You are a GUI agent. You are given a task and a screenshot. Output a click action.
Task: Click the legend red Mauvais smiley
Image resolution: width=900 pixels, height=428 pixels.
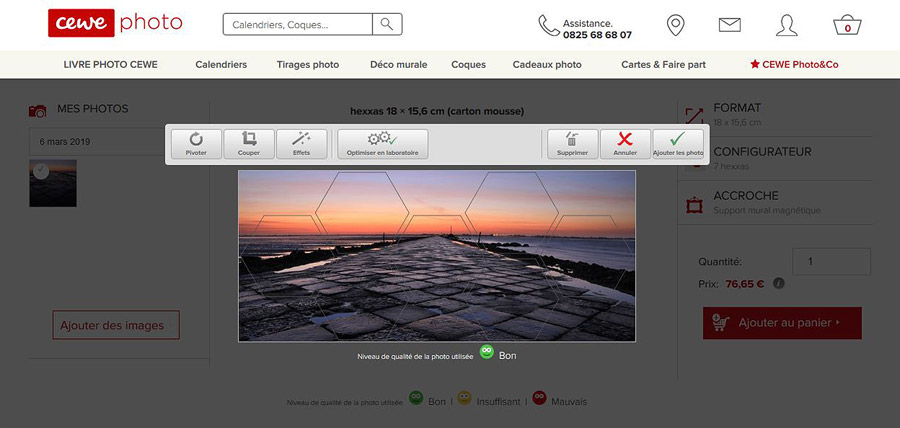point(539,398)
